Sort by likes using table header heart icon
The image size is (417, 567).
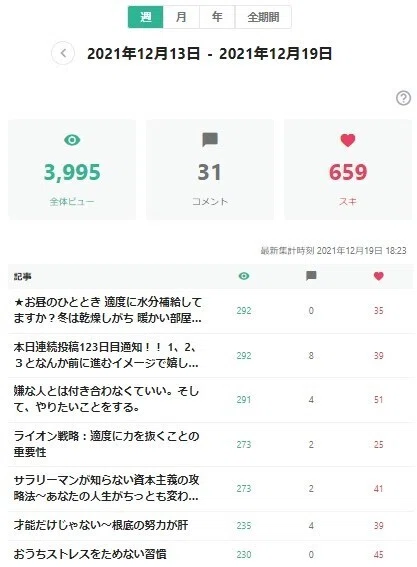tap(379, 276)
